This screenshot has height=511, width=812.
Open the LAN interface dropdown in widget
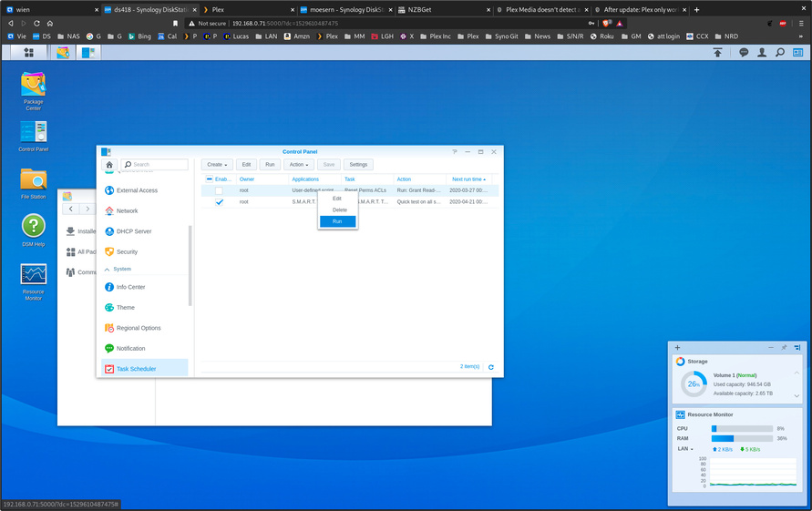click(685, 449)
